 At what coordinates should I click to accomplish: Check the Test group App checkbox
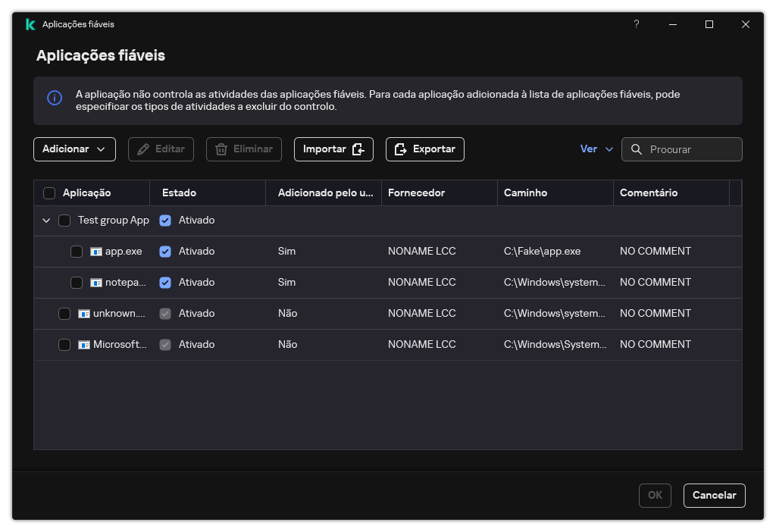pyautogui.click(x=64, y=220)
